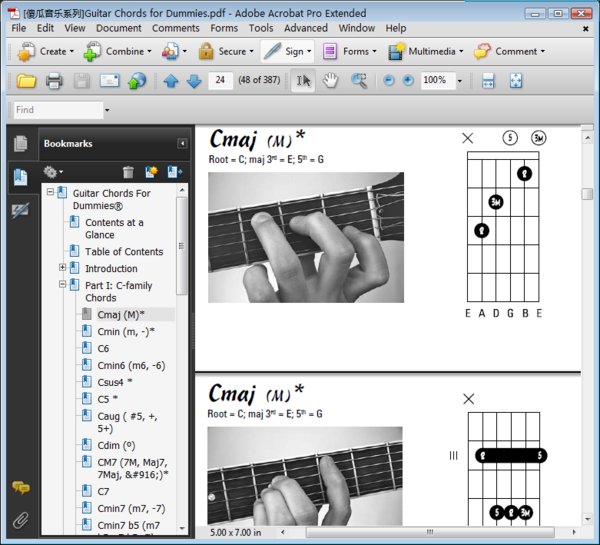Choose the Marquee Zoom tool

click(359, 81)
